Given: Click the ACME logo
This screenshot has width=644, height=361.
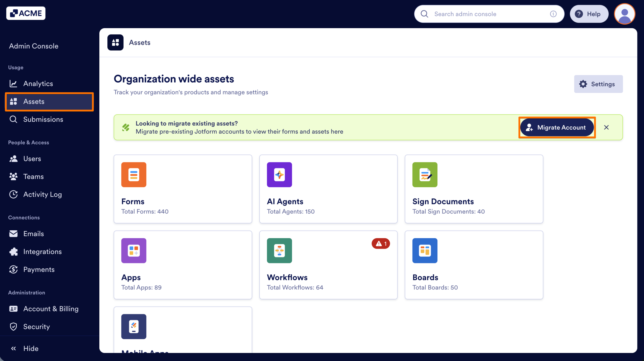Looking at the screenshot, I should (26, 13).
